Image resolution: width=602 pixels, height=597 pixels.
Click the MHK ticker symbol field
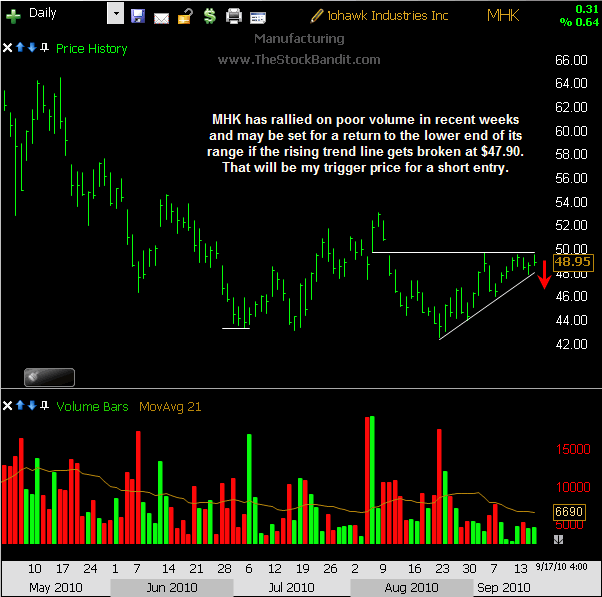point(502,15)
